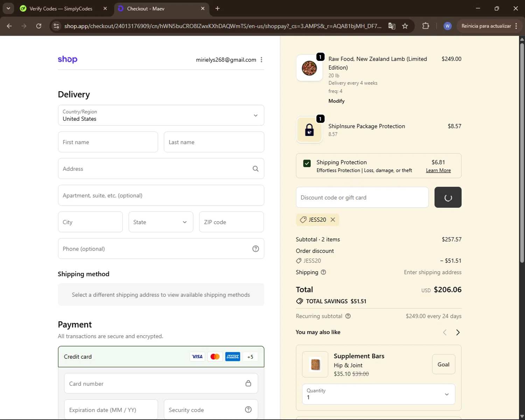Image resolution: width=525 pixels, height=420 pixels.
Task: View site information icon in address bar
Action: (x=56, y=26)
